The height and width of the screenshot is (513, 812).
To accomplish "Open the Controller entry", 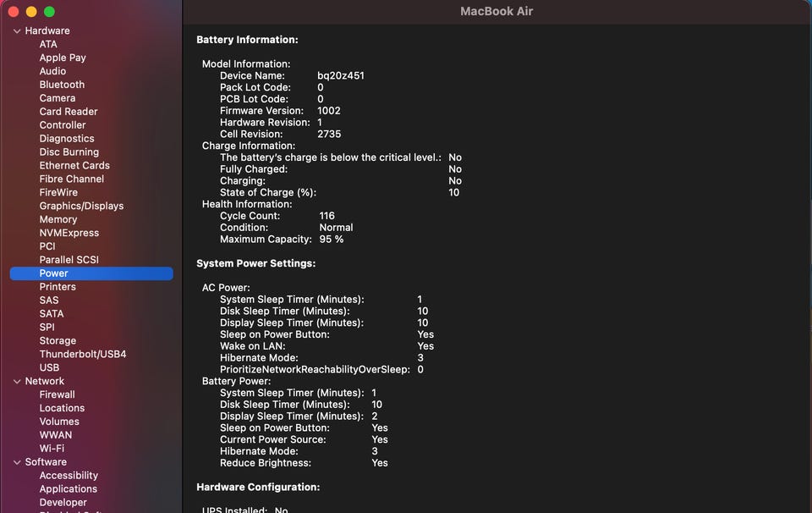I will coord(63,125).
